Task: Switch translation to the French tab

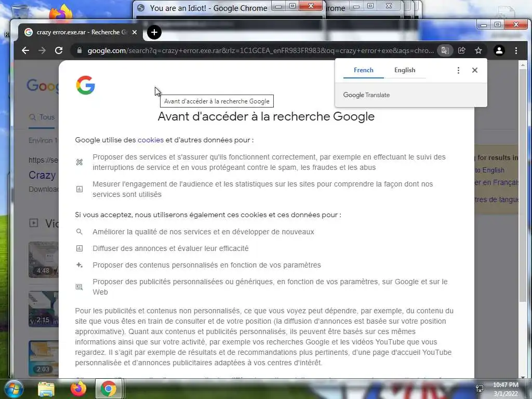Action: pos(363,70)
